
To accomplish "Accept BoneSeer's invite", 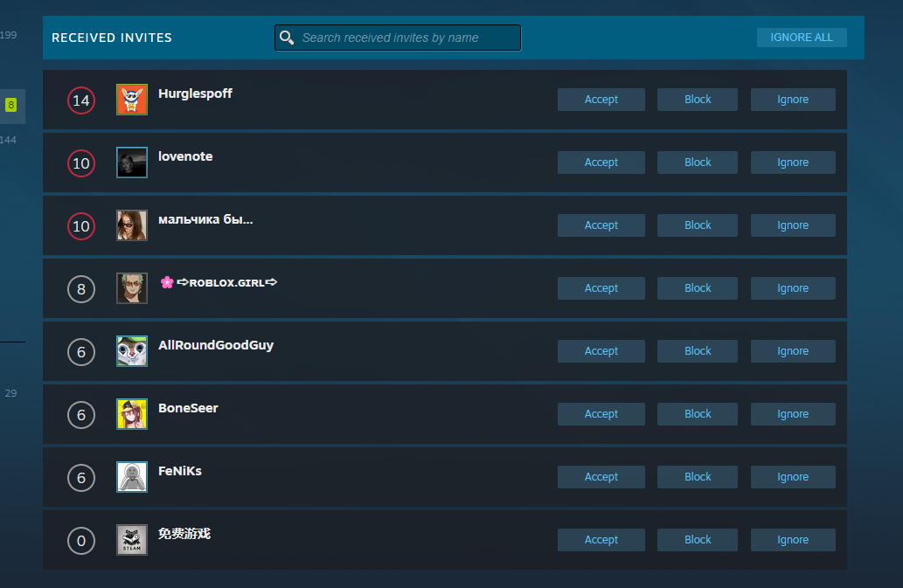I will pyautogui.click(x=601, y=414).
